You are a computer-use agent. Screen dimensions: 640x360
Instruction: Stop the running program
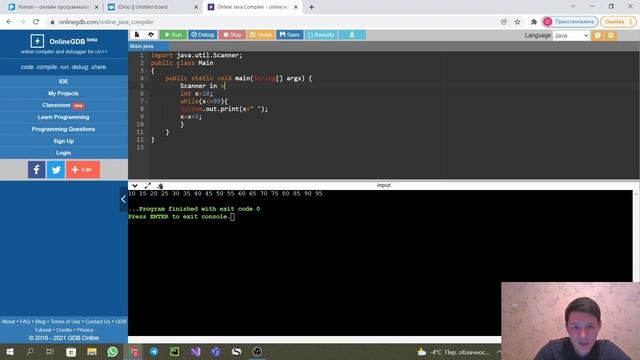pyautogui.click(x=232, y=35)
